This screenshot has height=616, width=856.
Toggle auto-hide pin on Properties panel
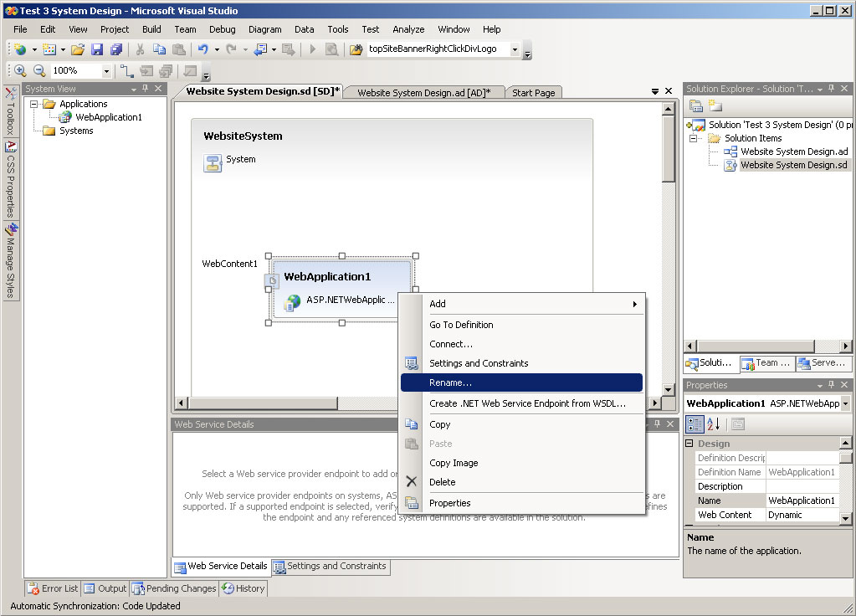click(832, 385)
